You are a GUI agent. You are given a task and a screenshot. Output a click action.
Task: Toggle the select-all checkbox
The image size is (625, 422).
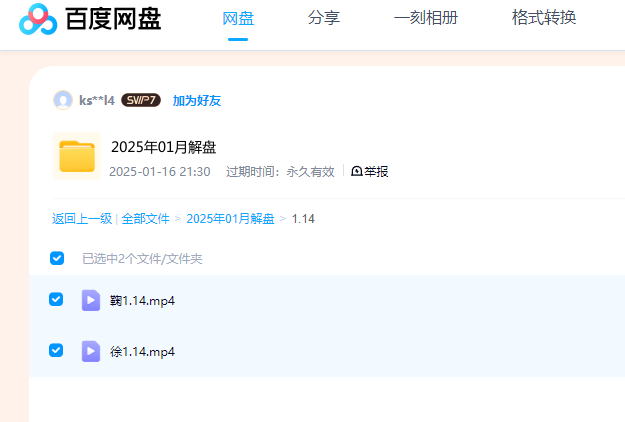(57, 258)
